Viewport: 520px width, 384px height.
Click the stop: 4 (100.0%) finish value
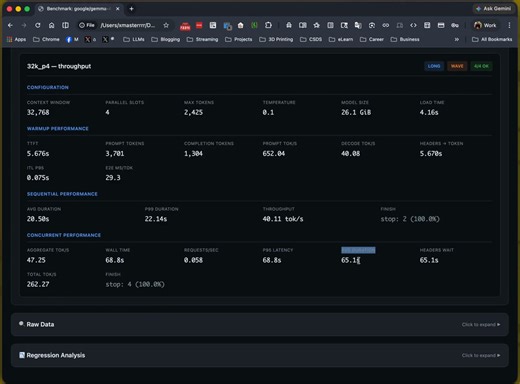pyautogui.click(x=135, y=284)
